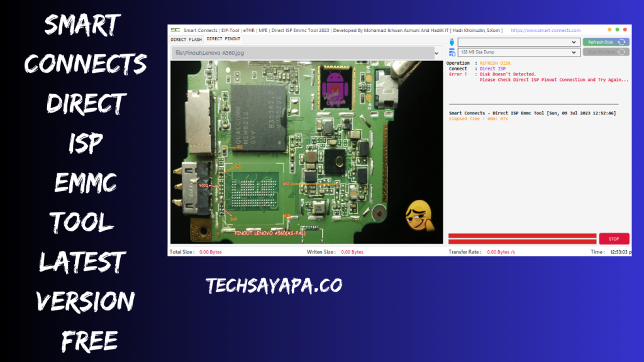Click the 'Please Check Direct ISP Pinout Connection' line
The width and height of the screenshot is (644, 362).
pyautogui.click(x=554, y=80)
